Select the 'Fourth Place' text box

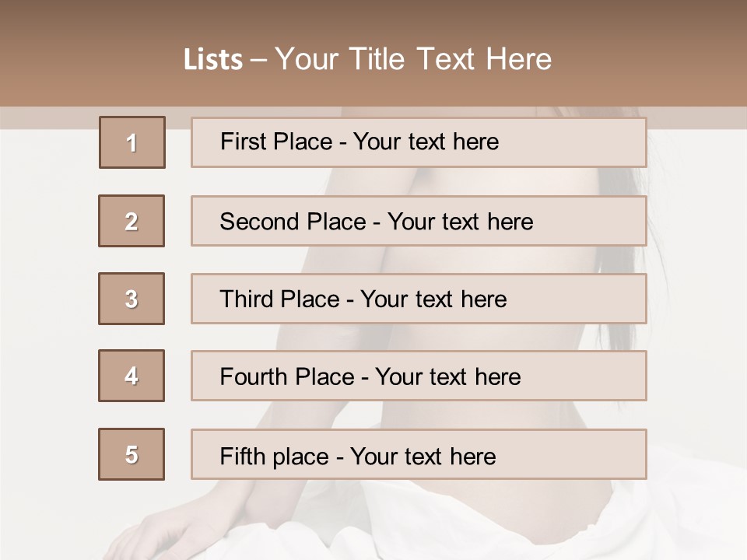(x=419, y=376)
